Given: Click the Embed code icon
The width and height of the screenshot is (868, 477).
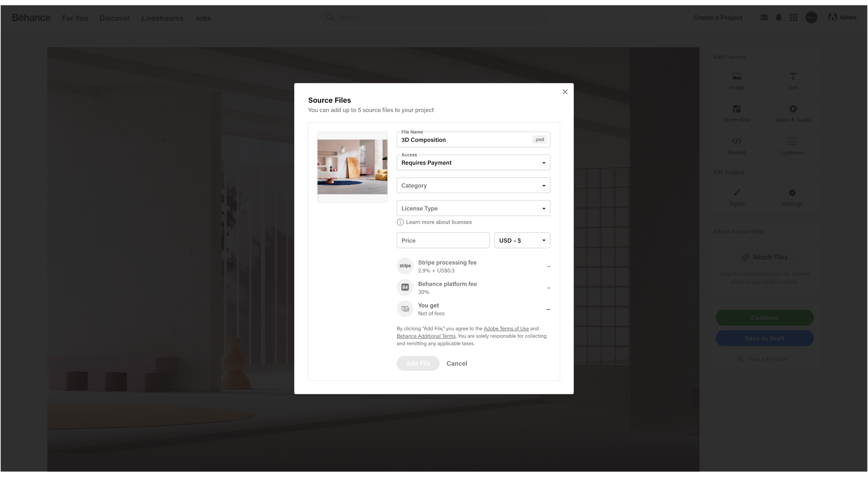Looking at the screenshot, I should click(736, 141).
